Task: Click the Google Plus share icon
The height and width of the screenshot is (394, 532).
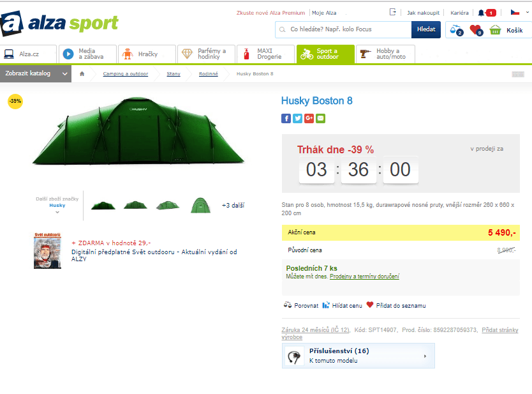Action: pyautogui.click(x=309, y=118)
